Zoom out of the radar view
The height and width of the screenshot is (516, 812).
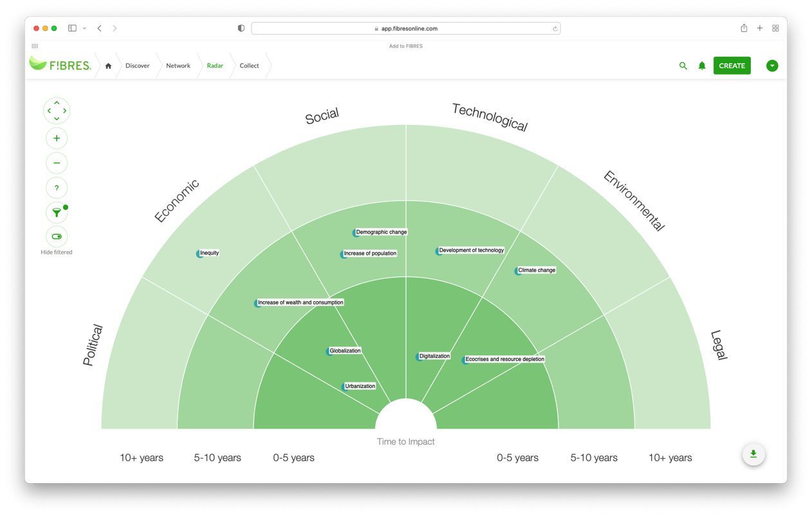pos(57,163)
